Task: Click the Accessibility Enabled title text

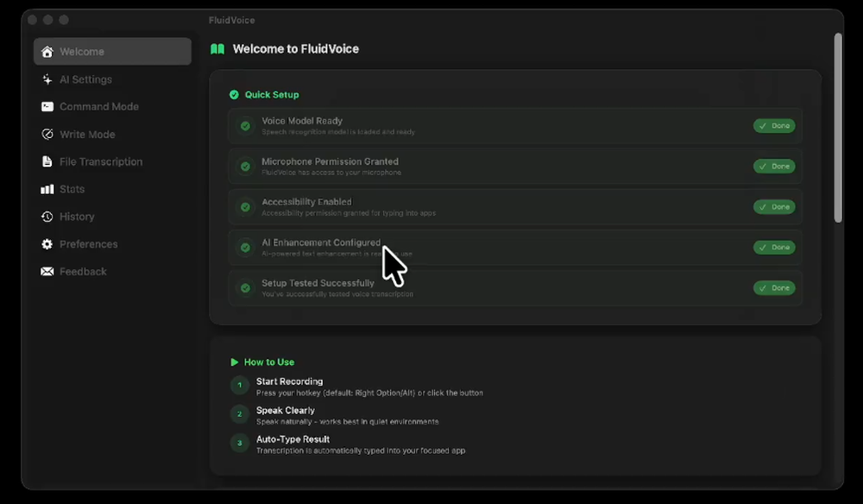Action: (306, 202)
